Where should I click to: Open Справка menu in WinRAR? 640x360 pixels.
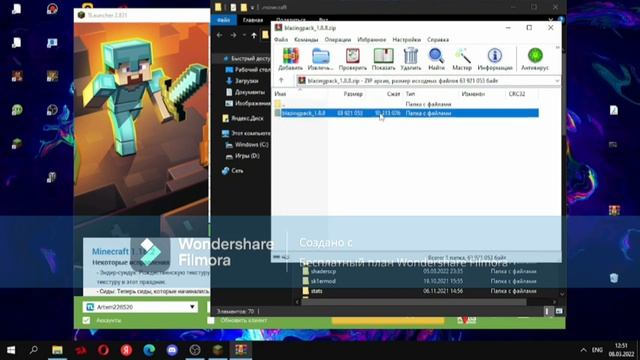coord(438,40)
